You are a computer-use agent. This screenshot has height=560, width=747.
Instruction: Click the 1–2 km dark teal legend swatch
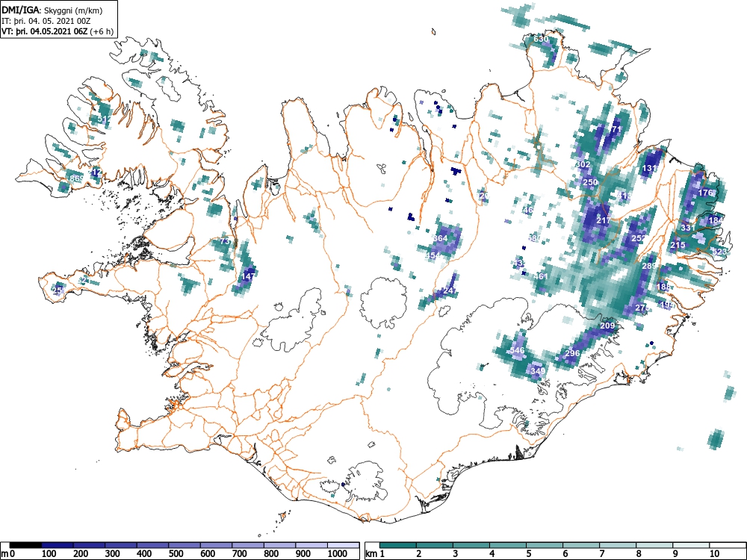[x=398, y=545]
